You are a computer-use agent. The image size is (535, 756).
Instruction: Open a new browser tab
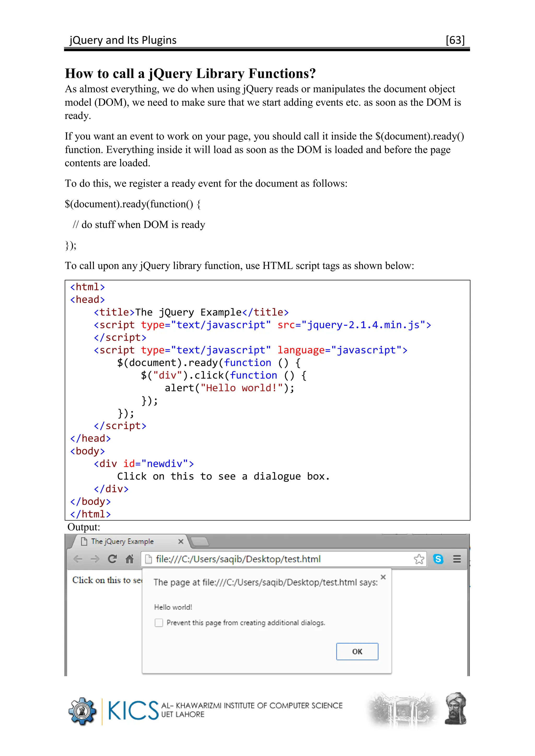click(x=200, y=542)
